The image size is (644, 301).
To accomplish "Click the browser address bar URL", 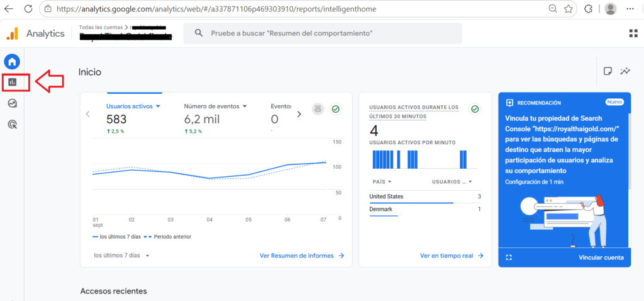I will point(216,9).
